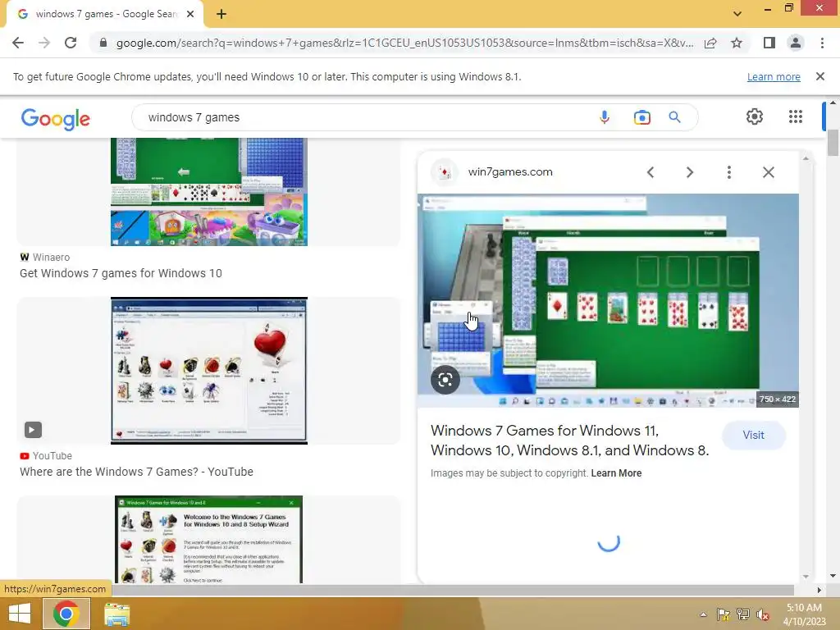Viewport: 840px width, 630px height.
Task: Click the preview panel scroll down arrow
Action: point(806,577)
